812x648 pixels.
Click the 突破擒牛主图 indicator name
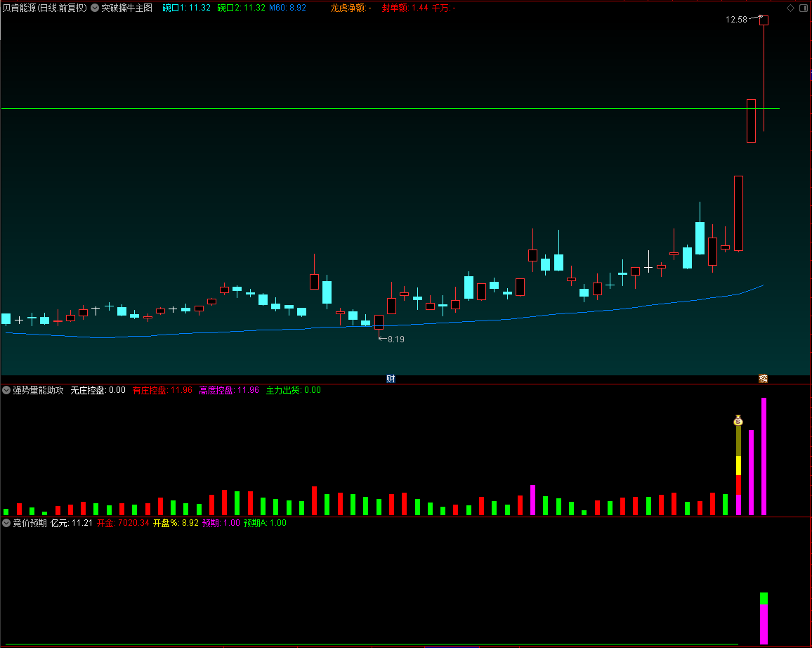(127, 8)
